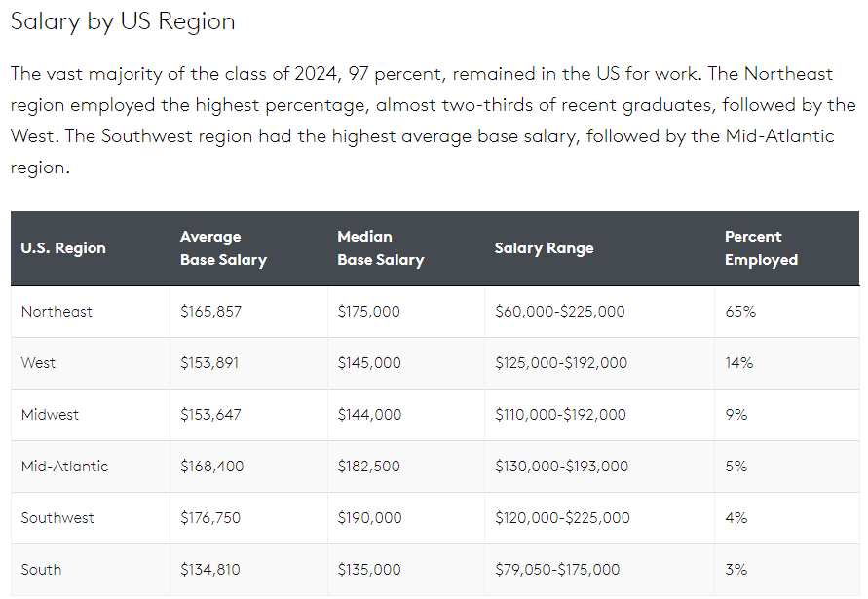Click the $165,857 average salary cell

(x=210, y=312)
